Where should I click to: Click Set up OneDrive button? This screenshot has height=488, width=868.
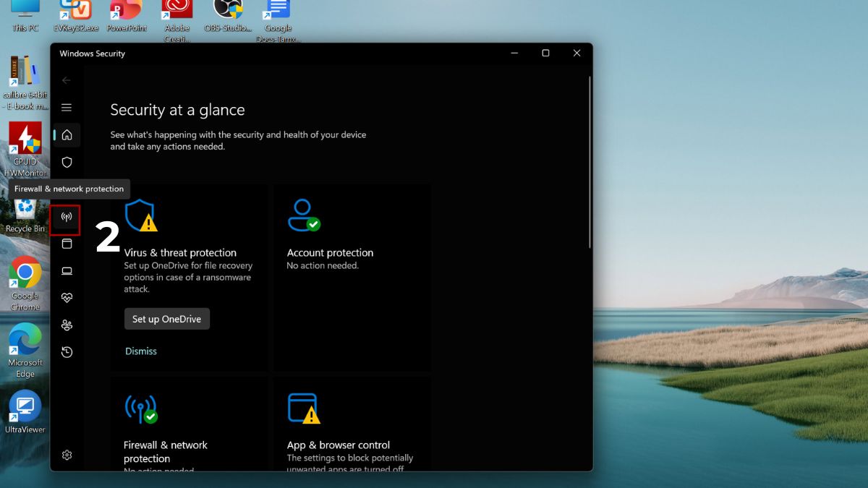[x=167, y=319]
